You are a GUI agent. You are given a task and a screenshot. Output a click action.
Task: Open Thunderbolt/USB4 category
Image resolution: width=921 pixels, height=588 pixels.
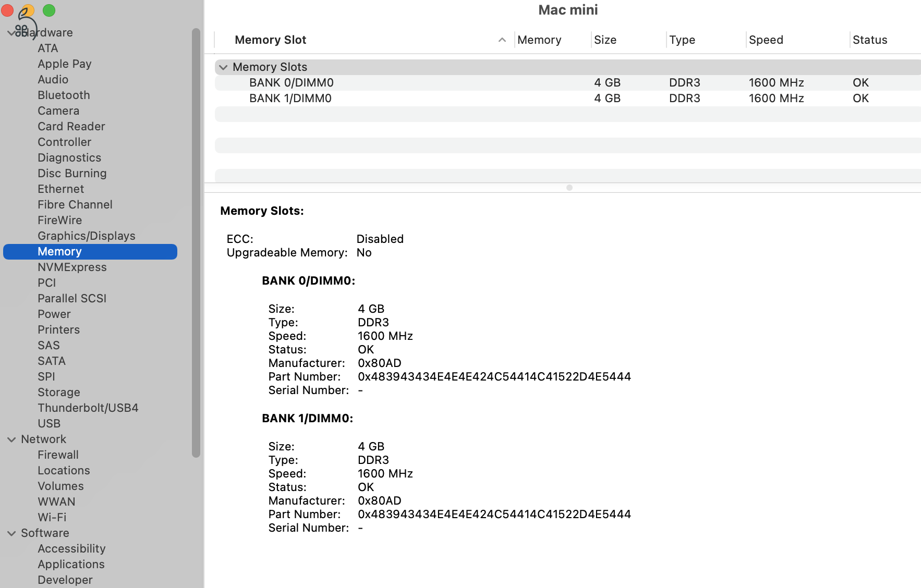(x=88, y=408)
